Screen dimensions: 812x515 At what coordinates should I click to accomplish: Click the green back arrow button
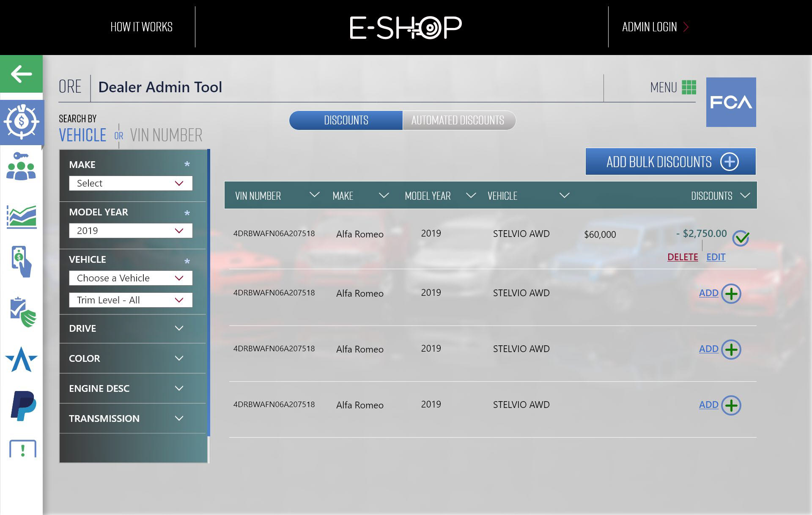pyautogui.click(x=21, y=74)
